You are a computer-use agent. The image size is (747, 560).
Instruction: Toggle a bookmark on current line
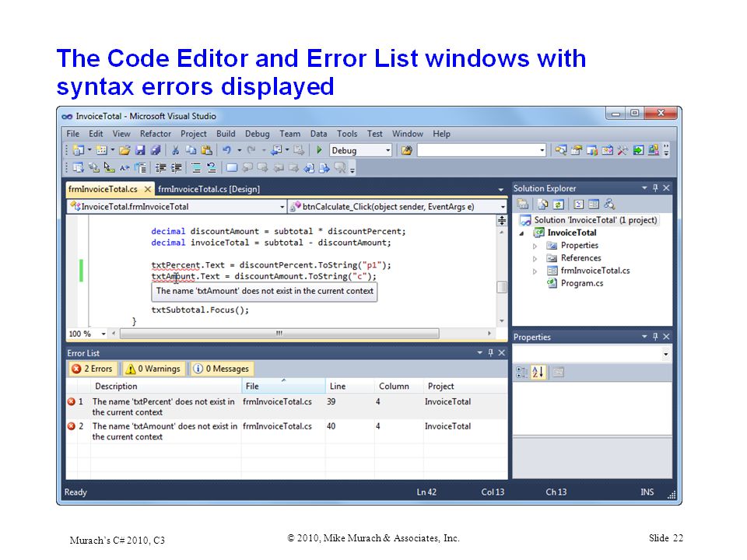232,168
